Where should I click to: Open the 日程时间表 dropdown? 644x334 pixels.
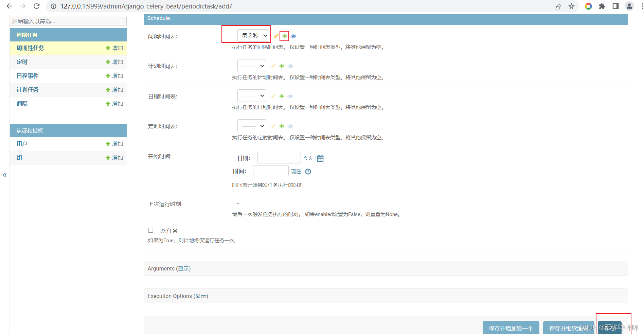tap(252, 96)
